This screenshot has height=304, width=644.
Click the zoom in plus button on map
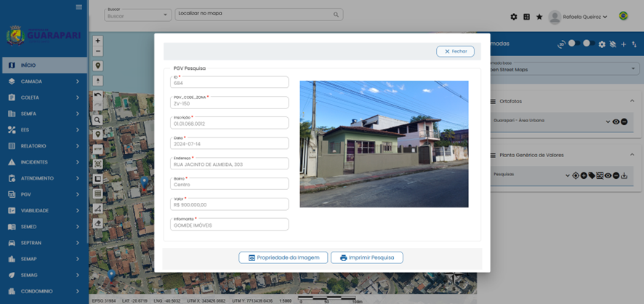tap(98, 41)
